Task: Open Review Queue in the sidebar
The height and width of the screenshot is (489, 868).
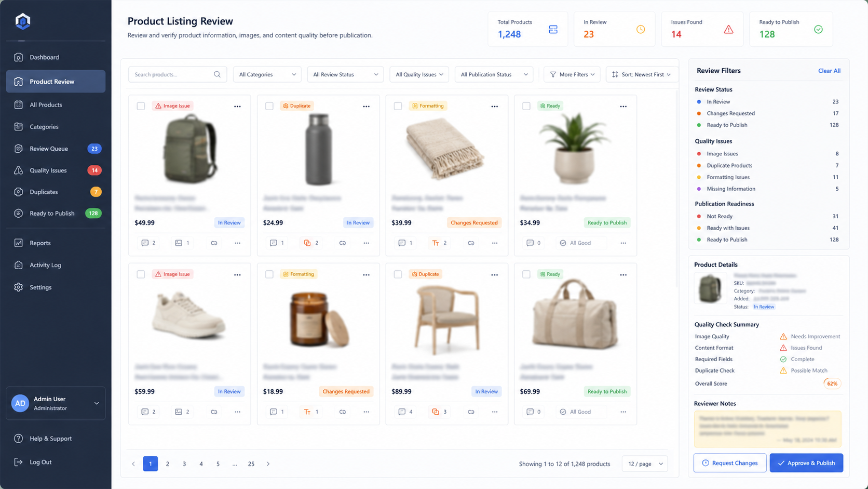Action: tap(56, 149)
